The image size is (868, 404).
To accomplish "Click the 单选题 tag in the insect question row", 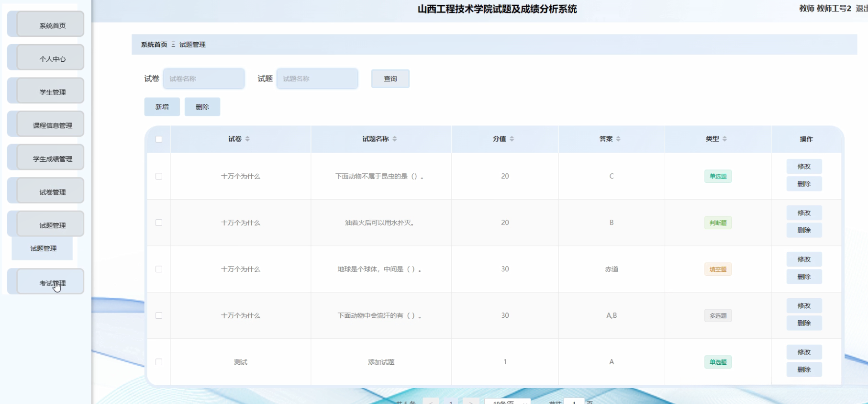I will tap(718, 176).
